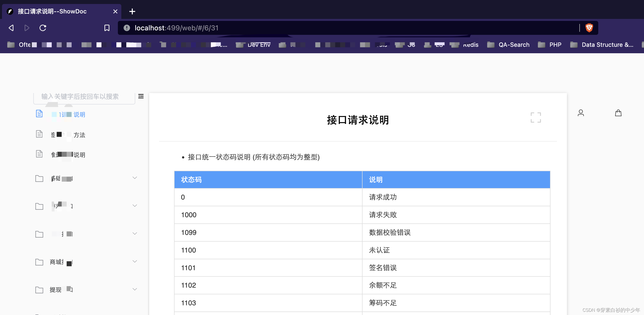Open the Brave shield icon in address bar

coord(589,28)
